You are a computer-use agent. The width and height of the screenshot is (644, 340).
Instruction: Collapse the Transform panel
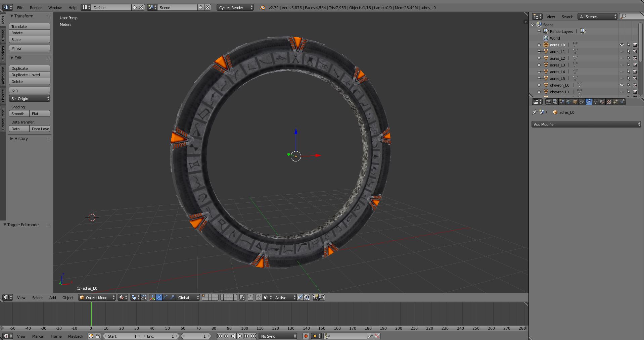12,16
